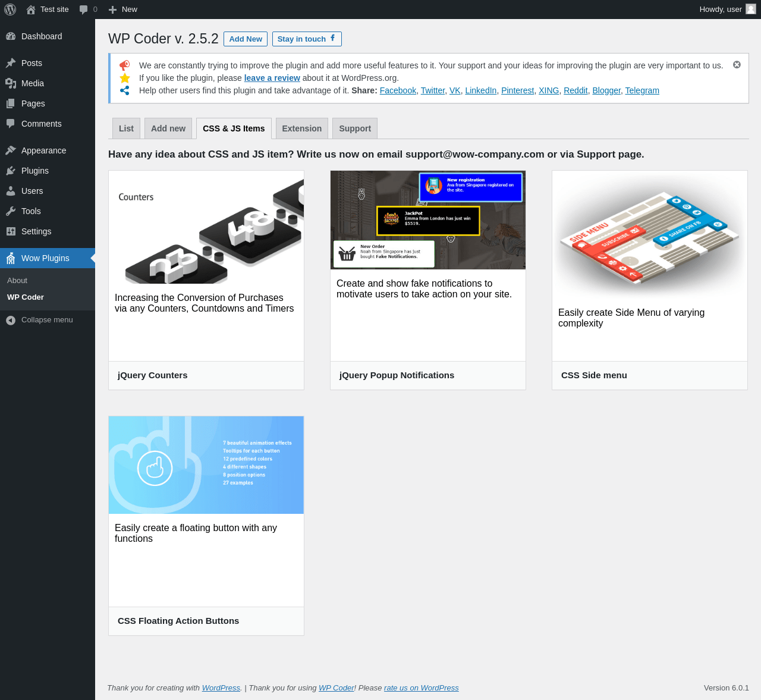
Task: Click the user avatar next to Howdy, user
Action: tap(751, 9)
